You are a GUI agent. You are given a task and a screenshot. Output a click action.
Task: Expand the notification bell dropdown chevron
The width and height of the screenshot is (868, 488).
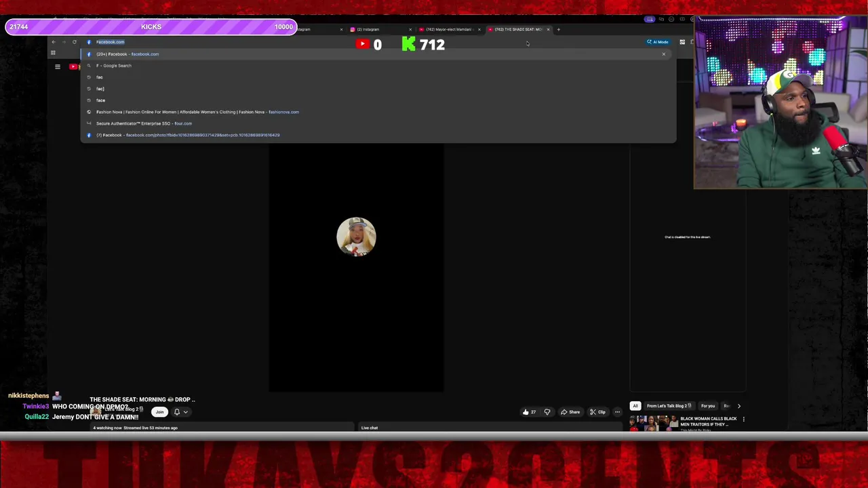click(185, 412)
